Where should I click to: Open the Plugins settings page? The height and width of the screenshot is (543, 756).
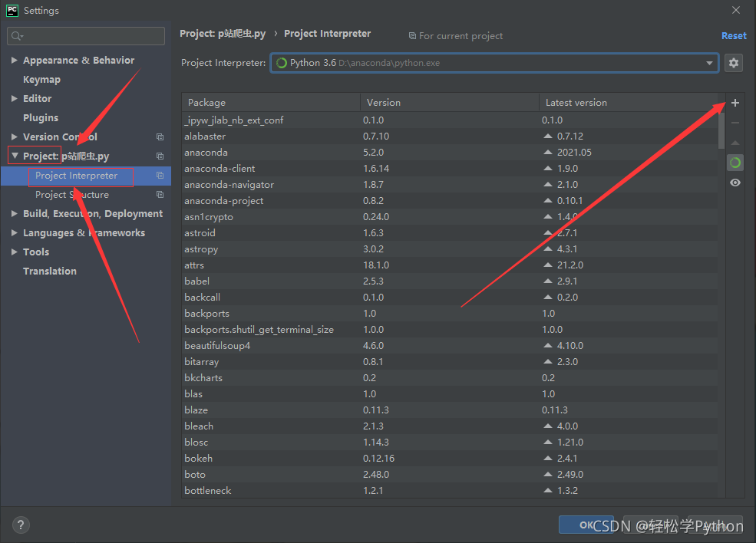pyautogui.click(x=41, y=117)
